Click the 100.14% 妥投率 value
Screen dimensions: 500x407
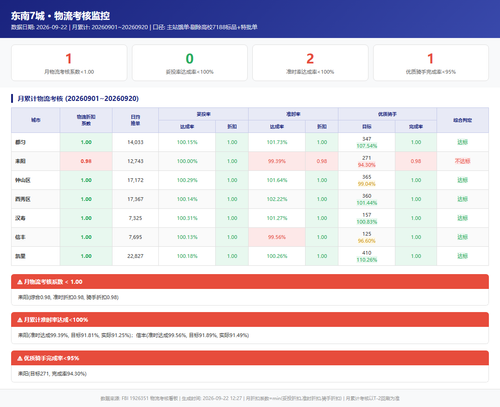coord(187,199)
